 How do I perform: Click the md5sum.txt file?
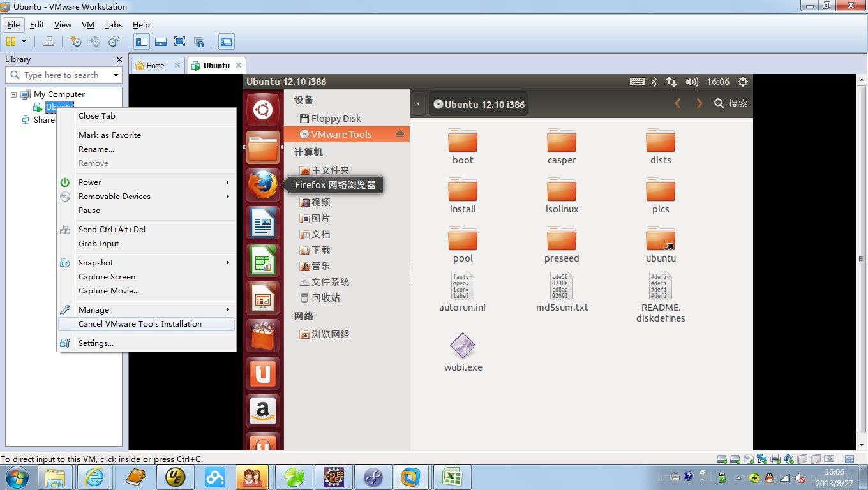[x=562, y=292]
